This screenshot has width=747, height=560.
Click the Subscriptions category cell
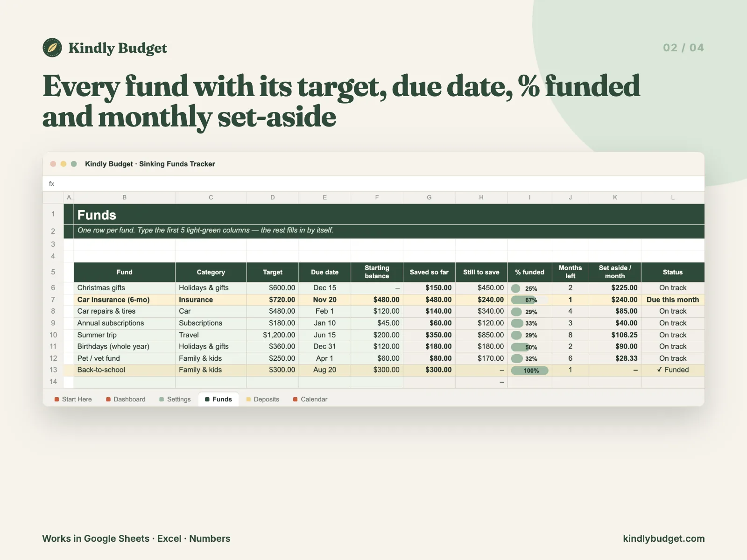(211, 323)
